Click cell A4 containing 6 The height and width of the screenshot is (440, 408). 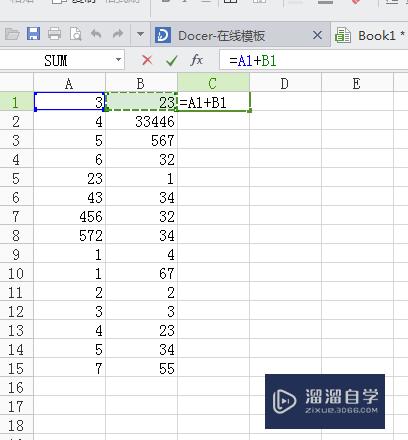pos(69,158)
